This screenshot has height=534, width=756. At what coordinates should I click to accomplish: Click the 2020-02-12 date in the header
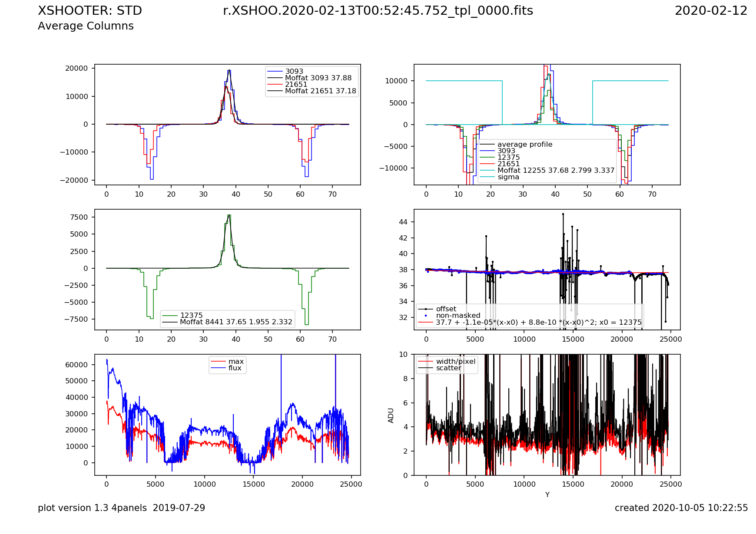pyautogui.click(x=711, y=11)
